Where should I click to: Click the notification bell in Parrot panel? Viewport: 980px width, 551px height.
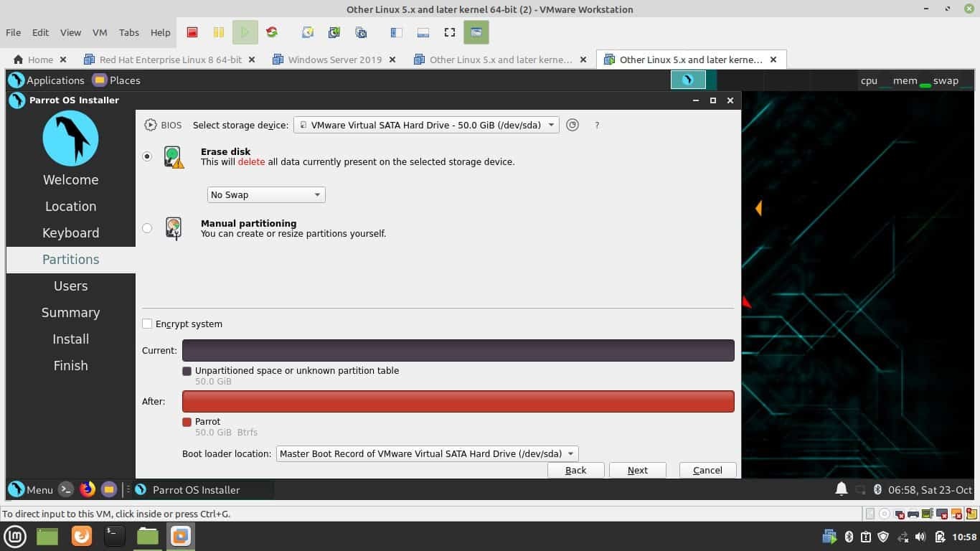coord(842,489)
